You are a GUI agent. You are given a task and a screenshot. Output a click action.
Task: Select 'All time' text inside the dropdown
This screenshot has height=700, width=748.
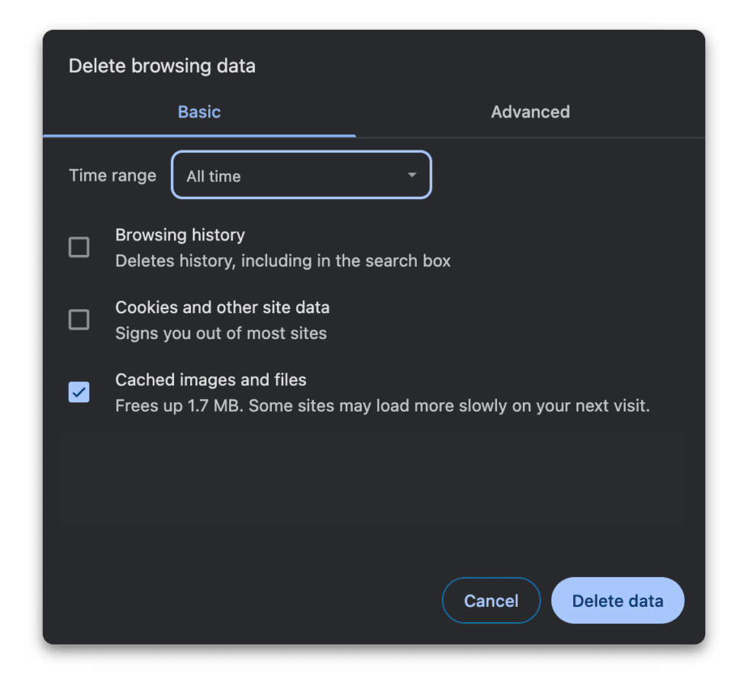click(213, 175)
